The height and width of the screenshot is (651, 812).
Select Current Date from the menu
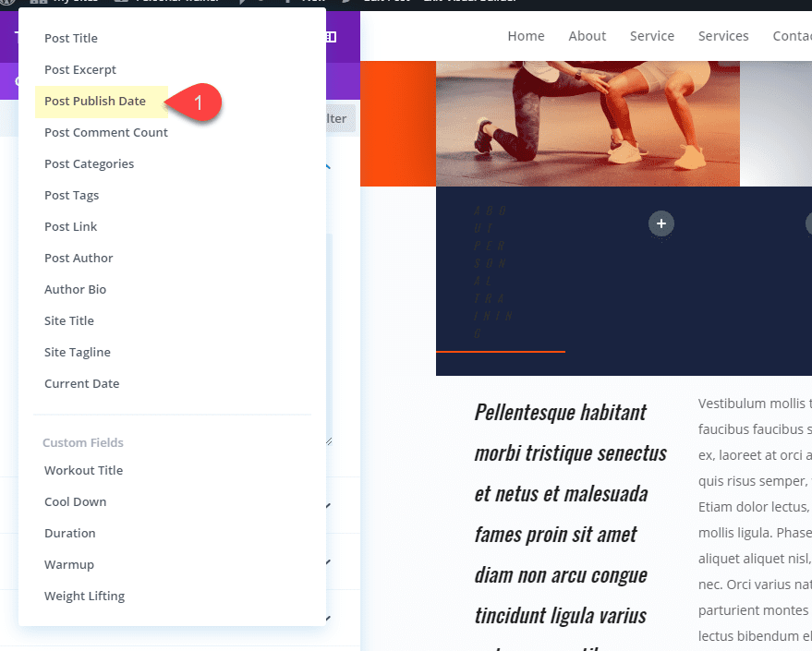tap(80, 383)
